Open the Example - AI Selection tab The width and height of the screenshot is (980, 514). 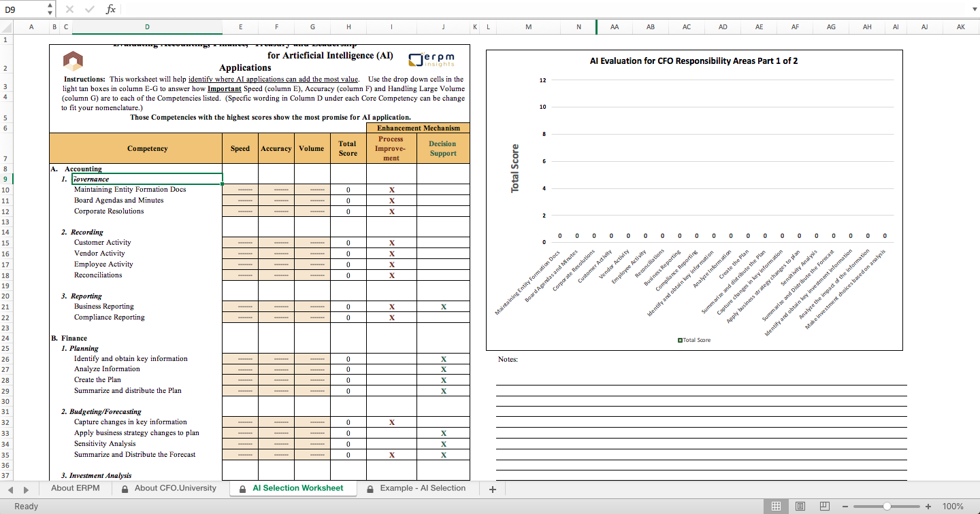(416, 488)
